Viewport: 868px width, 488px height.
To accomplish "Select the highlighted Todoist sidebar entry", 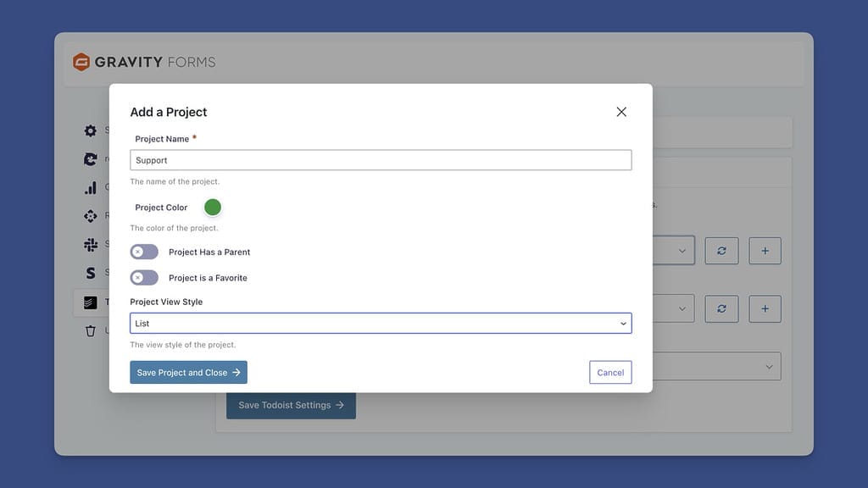I will (91, 302).
